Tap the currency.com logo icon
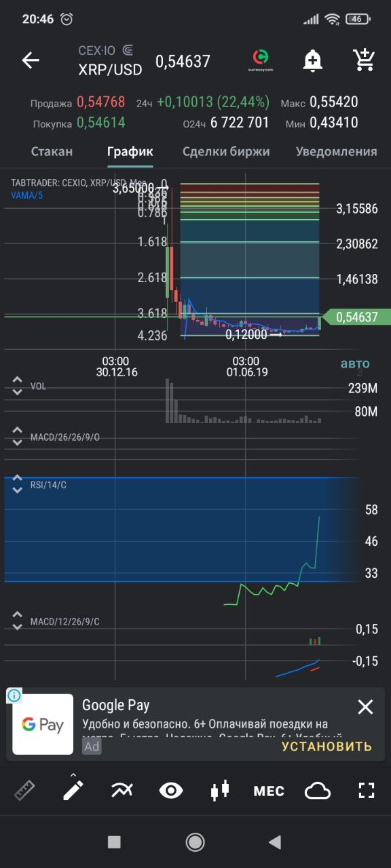This screenshot has width=391, height=868. [x=260, y=60]
